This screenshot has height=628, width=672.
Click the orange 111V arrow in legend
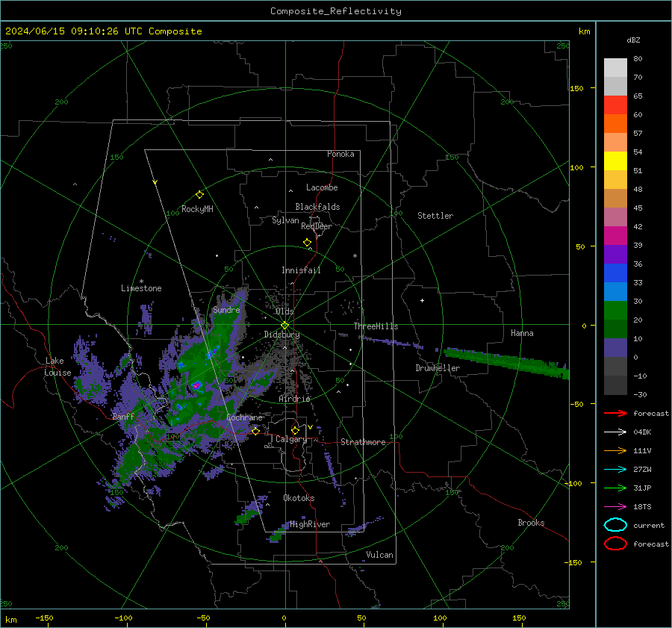[x=615, y=450]
